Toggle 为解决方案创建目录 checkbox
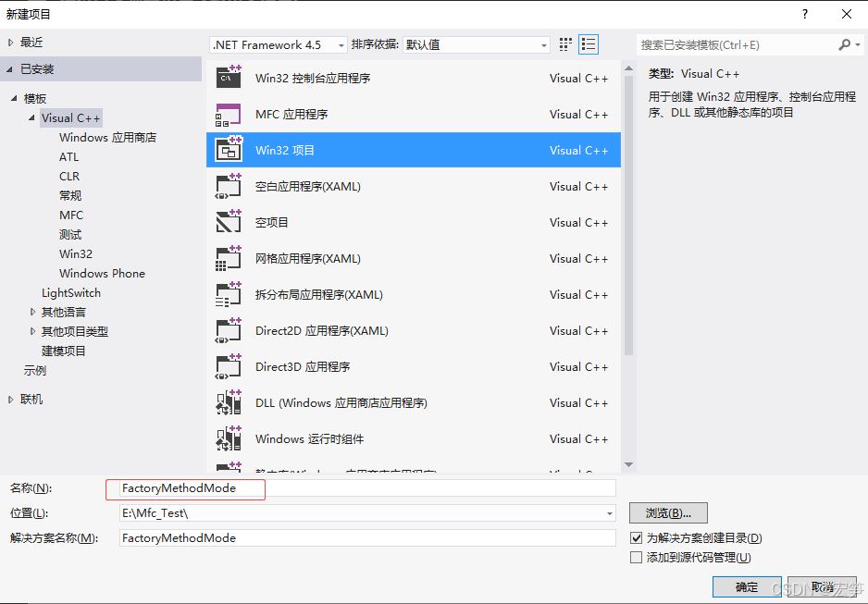868x604 pixels. (637, 537)
